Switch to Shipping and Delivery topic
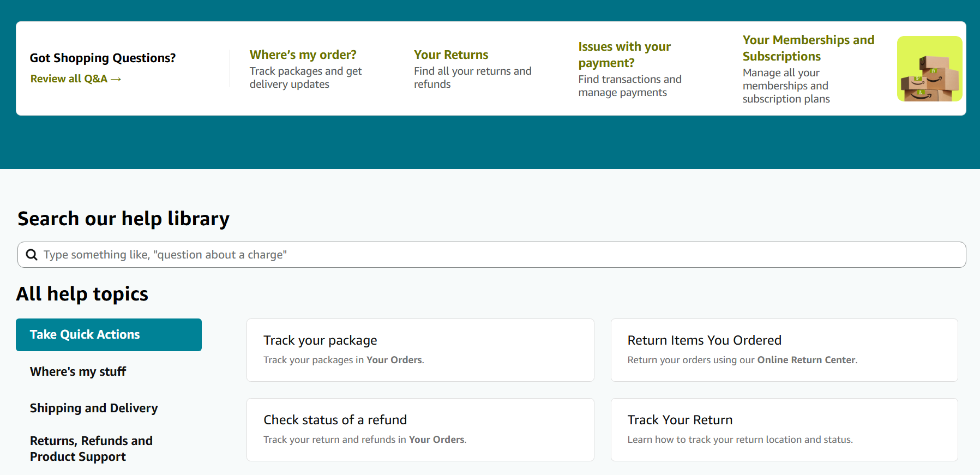 94,408
